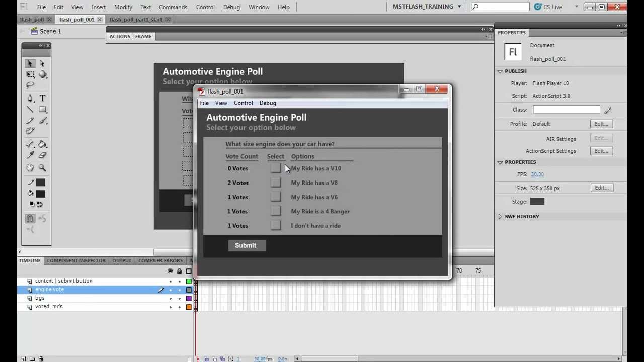Click Edit button next to Size
The height and width of the screenshot is (362, 644).
click(601, 188)
